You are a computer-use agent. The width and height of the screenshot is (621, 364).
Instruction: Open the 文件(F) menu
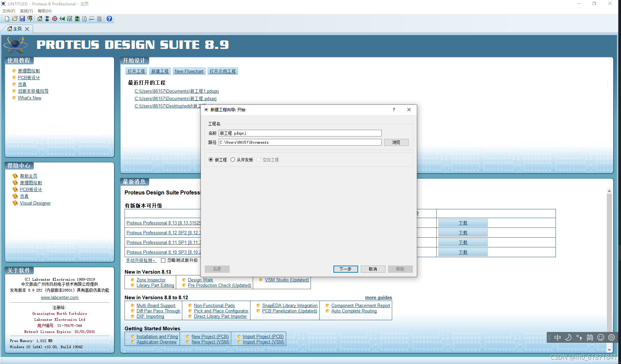[9, 11]
